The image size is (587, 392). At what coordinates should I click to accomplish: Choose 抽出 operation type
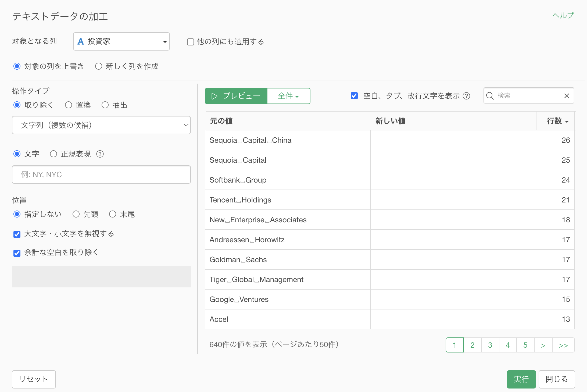coord(105,105)
